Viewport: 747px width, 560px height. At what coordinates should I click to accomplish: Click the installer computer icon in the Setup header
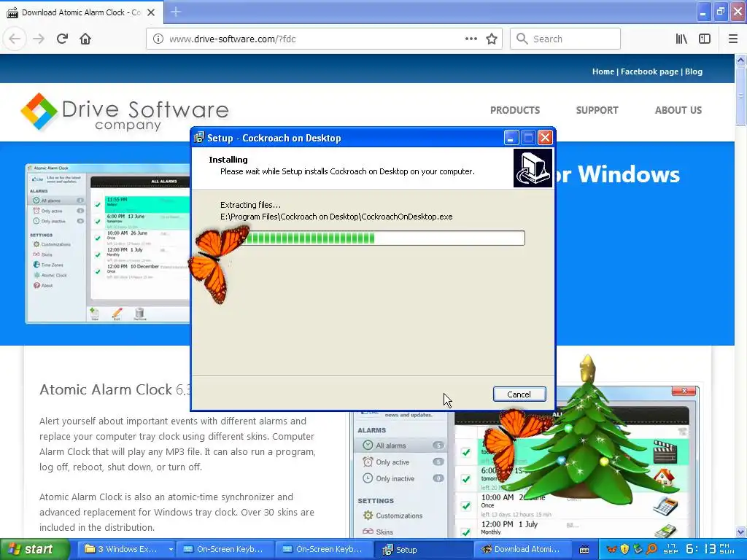(x=533, y=168)
